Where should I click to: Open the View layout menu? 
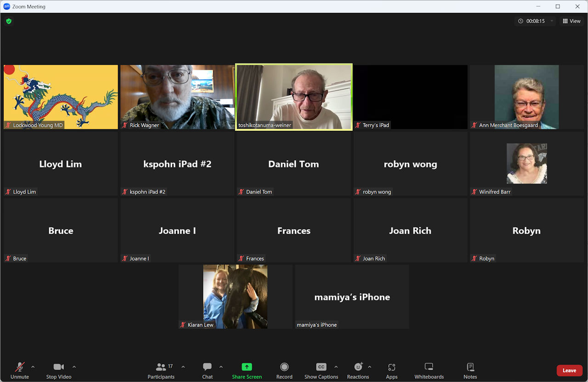coord(572,21)
